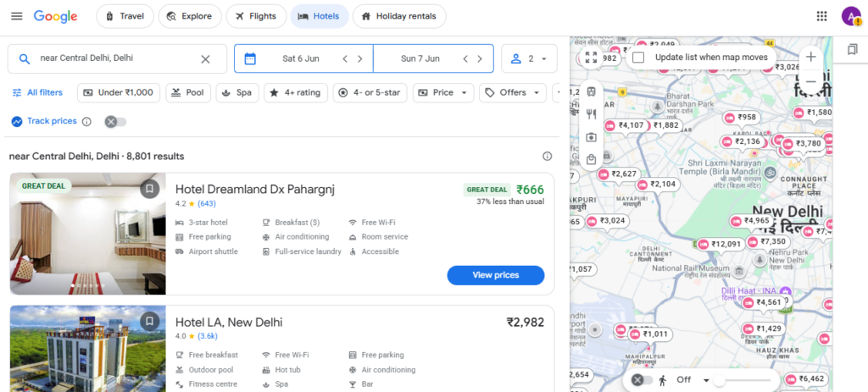
Task: Zoom in on the map
Action: (x=811, y=57)
